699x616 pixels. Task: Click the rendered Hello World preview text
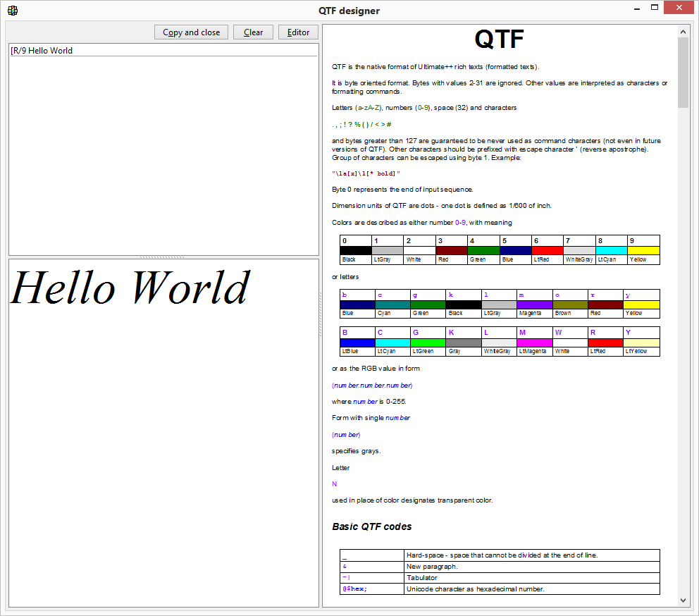(130, 288)
